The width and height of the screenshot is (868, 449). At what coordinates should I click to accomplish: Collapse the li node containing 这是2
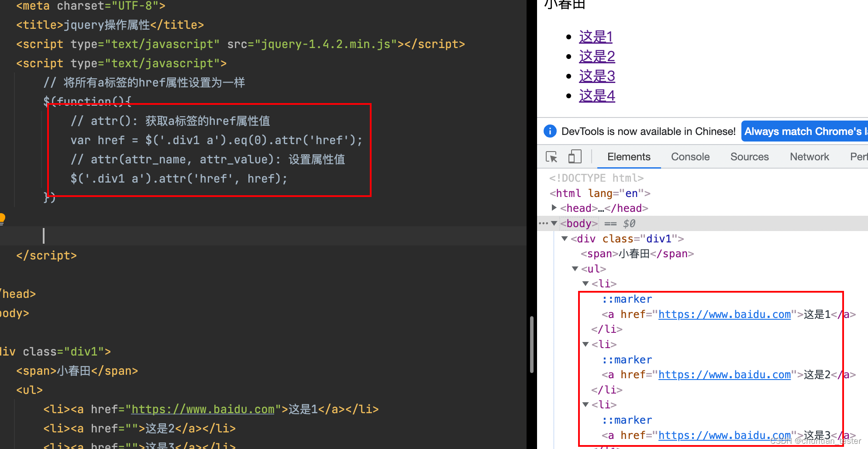(586, 344)
